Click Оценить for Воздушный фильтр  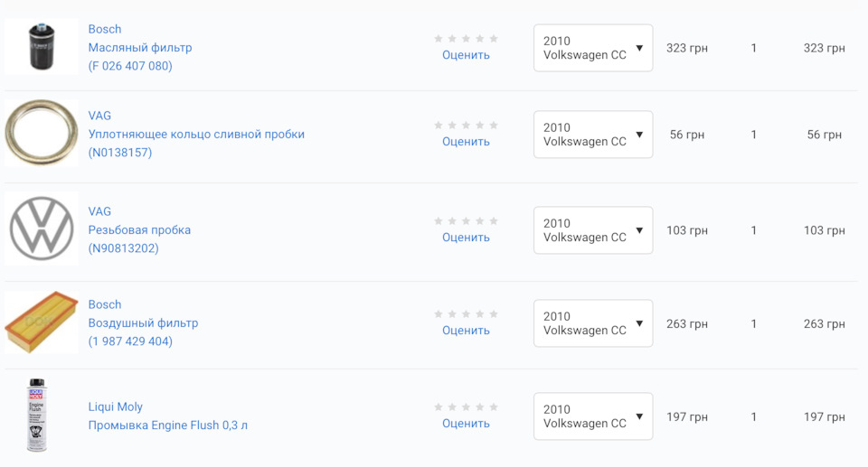point(466,330)
